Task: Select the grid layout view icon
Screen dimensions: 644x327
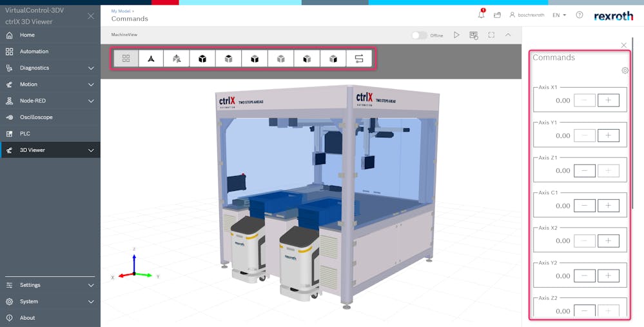Action: 126,59
